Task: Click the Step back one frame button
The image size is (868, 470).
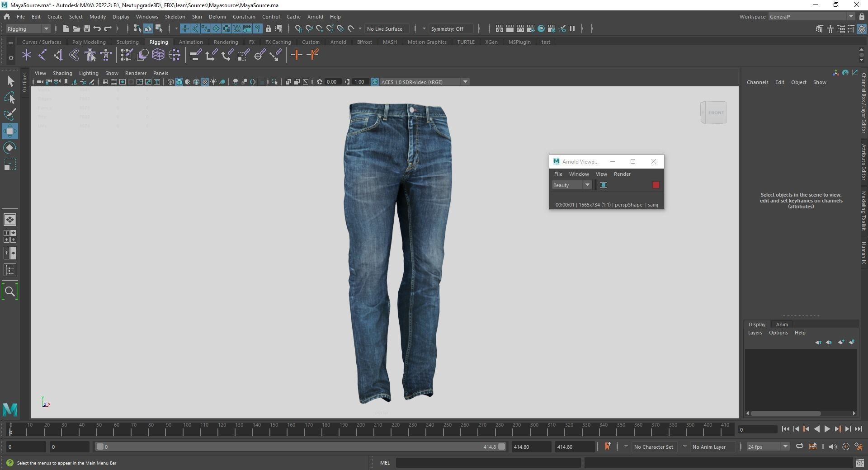Action: [796, 429]
